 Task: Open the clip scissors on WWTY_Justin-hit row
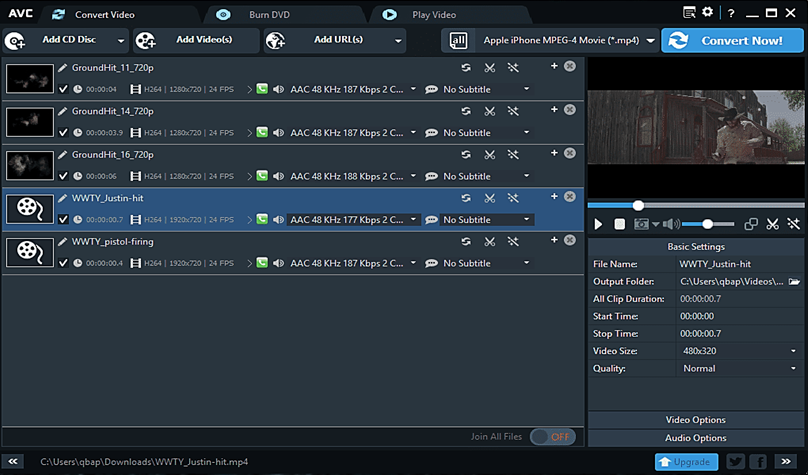(490, 198)
